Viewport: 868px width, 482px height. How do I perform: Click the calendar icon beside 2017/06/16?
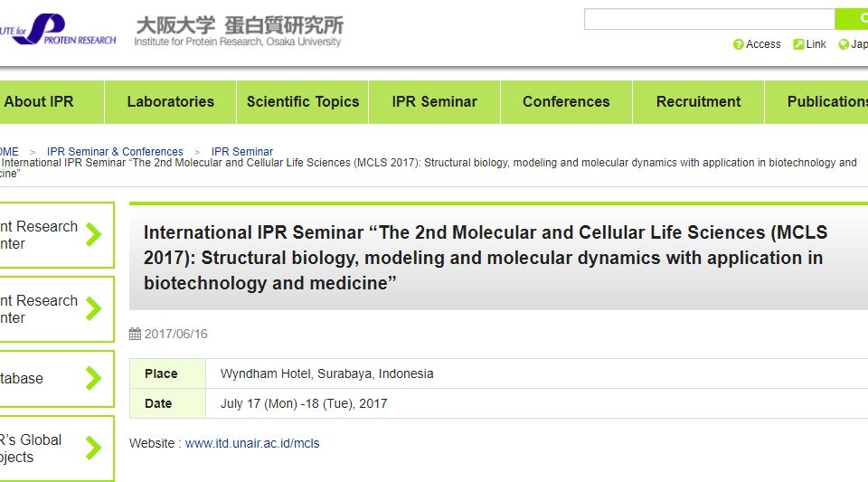(x=135, y=334)
